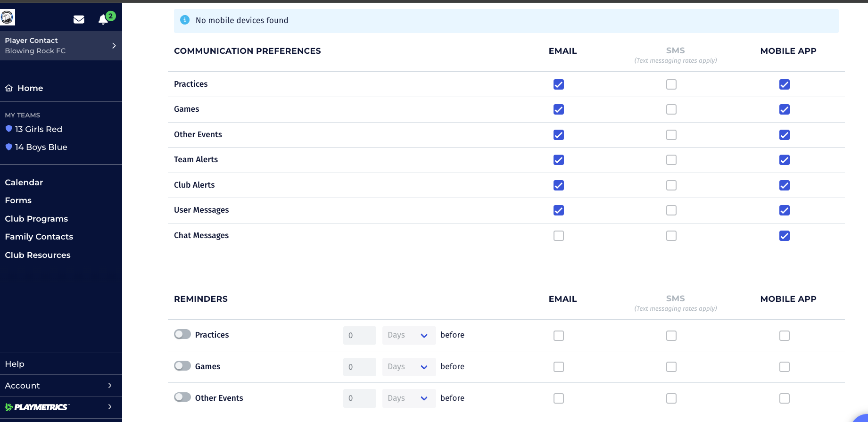Enable SMS for Games communication
Viewport: 868px width, 422px height.
(671, 109)
